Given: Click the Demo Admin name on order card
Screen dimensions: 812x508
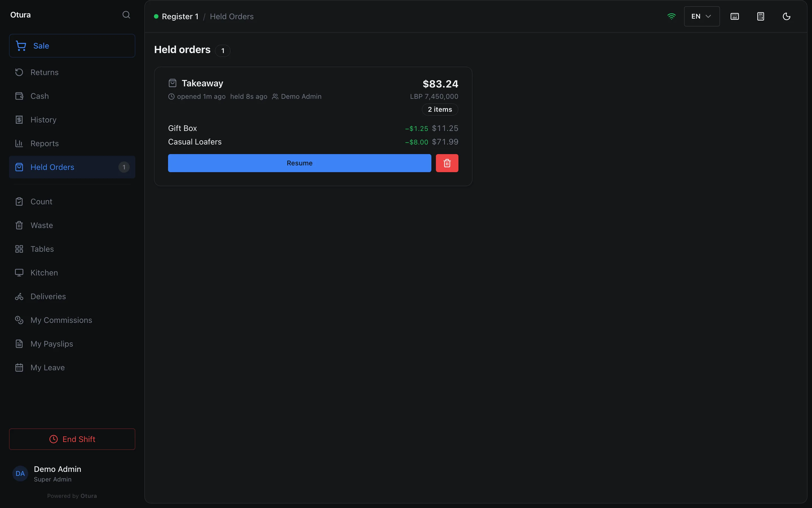Looking at the screenshot, I should (x=301, y=97).
